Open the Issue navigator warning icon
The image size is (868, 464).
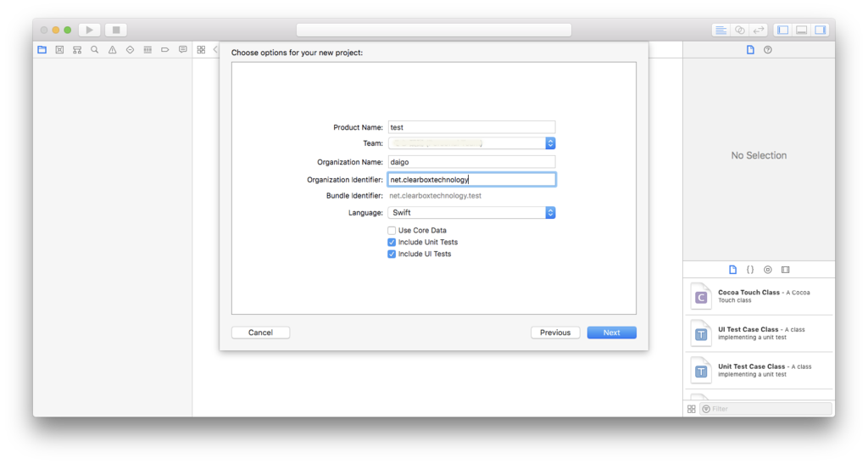point(113,50)
